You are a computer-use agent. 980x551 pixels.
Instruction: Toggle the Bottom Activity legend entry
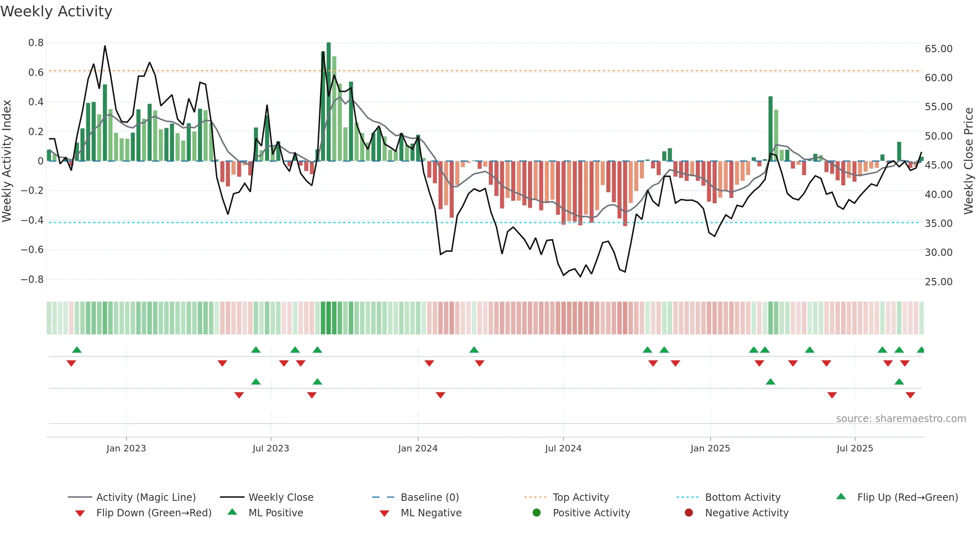coord(728,497)
